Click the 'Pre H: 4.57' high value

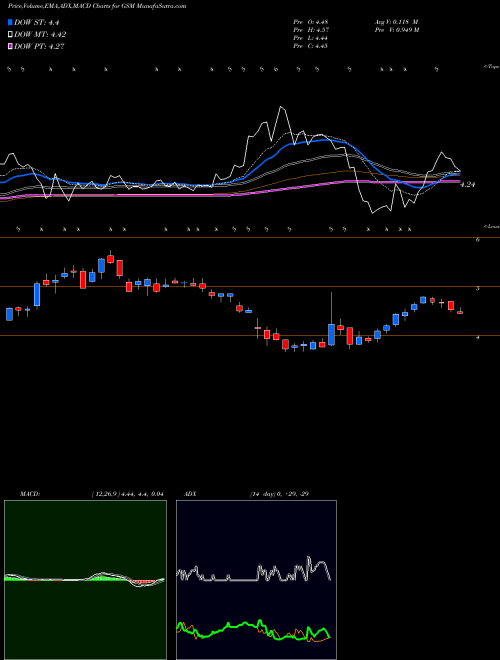tap(311, 30)
